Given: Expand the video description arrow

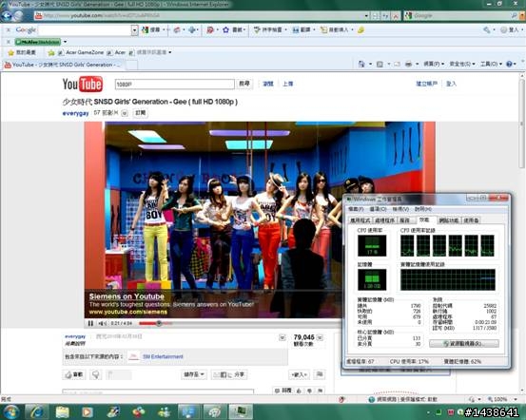Looking at the screenshot, I should (x=282, y=337).
